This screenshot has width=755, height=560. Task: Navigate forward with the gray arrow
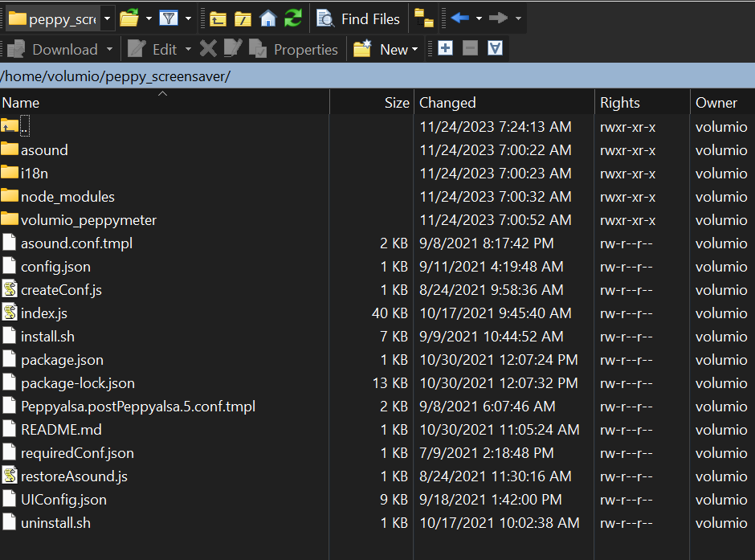(x=498, y=18)
